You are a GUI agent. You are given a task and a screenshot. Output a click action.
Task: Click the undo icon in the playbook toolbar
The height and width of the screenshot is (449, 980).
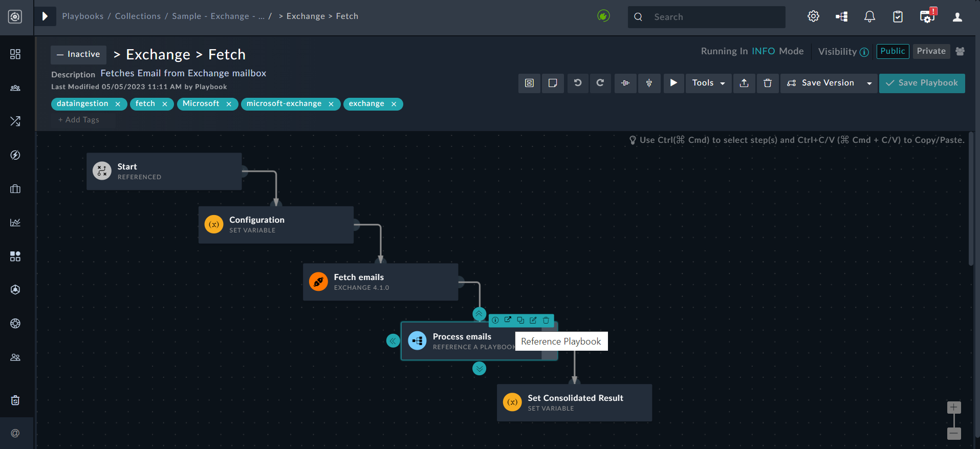(x=578, y=83)
